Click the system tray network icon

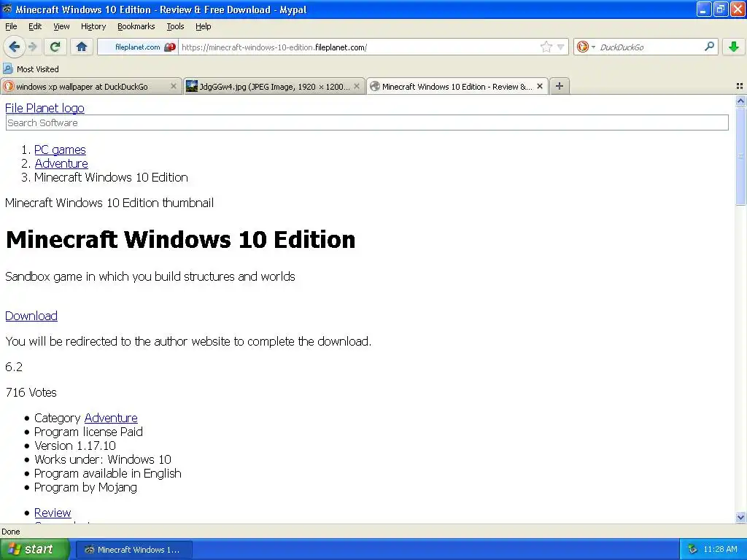point(692,550)
